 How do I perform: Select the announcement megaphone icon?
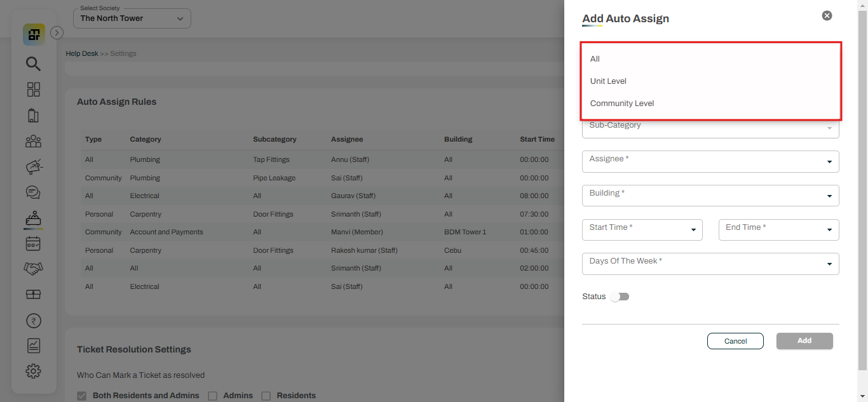coord(33,166)
